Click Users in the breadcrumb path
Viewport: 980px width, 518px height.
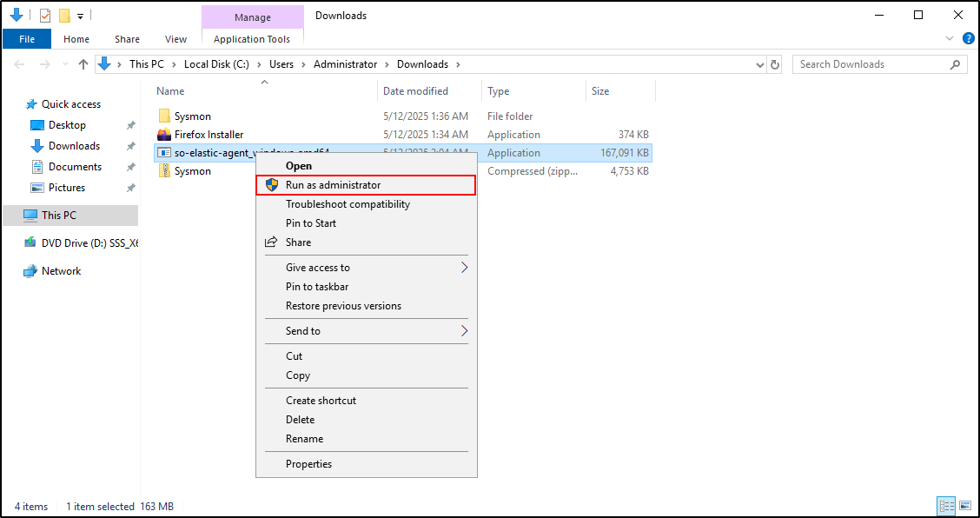pyautogui.click(x=281, y=64)
